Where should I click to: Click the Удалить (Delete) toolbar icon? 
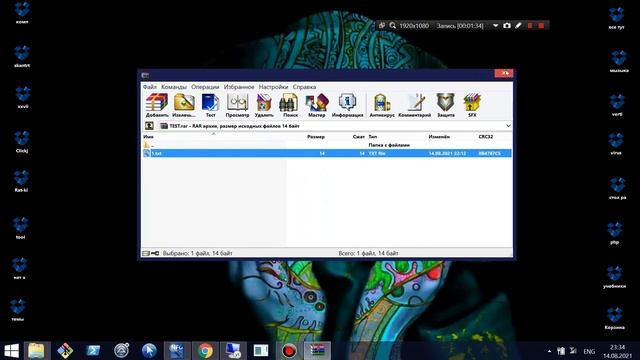264,105
